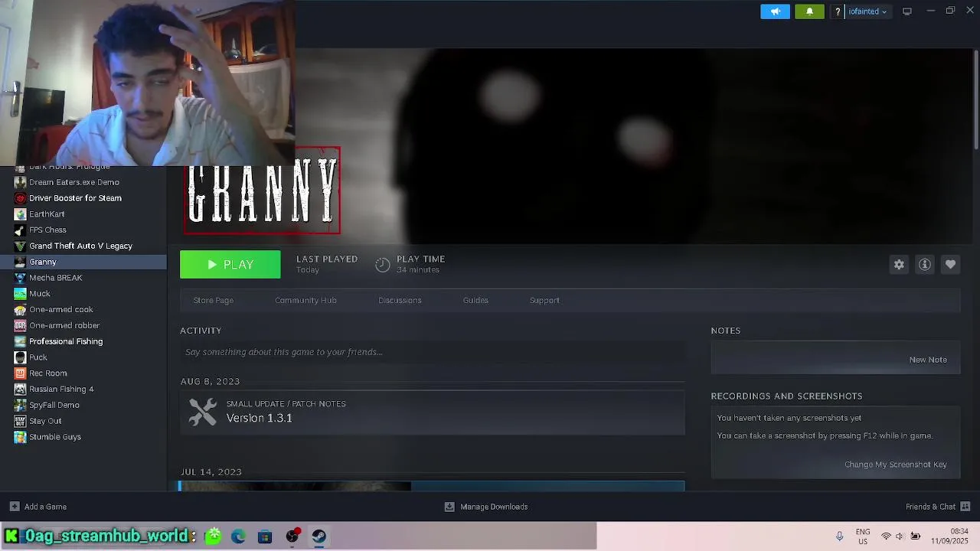This screenshot has height=551, width=980.
Task: Show Granny game info icon
Action: 925,265
